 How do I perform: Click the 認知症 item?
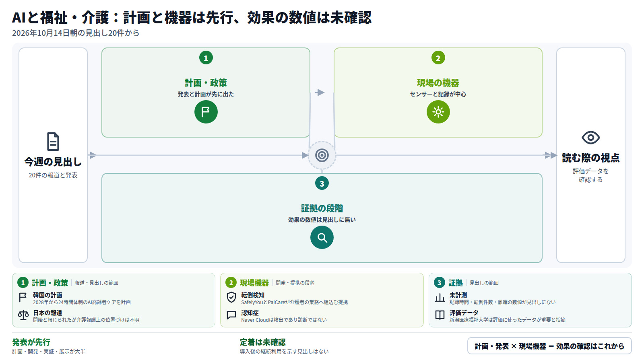[x=250, y=313]
